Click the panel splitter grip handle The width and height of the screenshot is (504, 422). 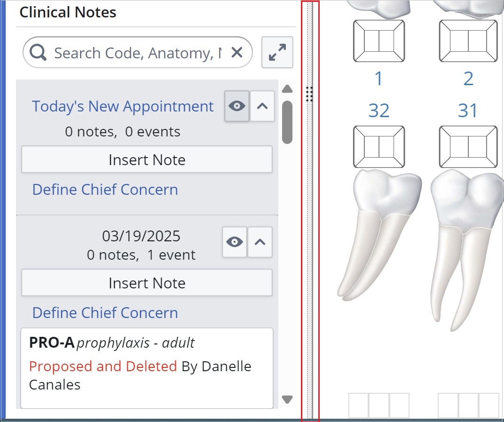[x=309, y=94]
